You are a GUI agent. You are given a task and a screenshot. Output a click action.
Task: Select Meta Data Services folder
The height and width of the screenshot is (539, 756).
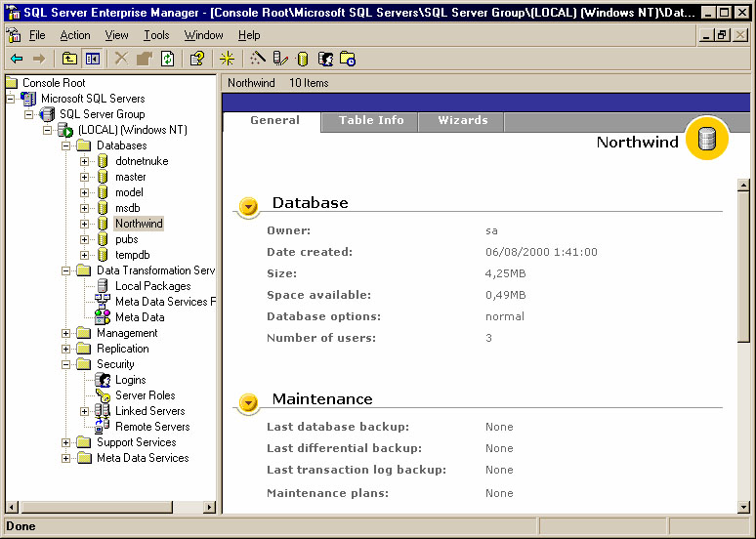143,458
